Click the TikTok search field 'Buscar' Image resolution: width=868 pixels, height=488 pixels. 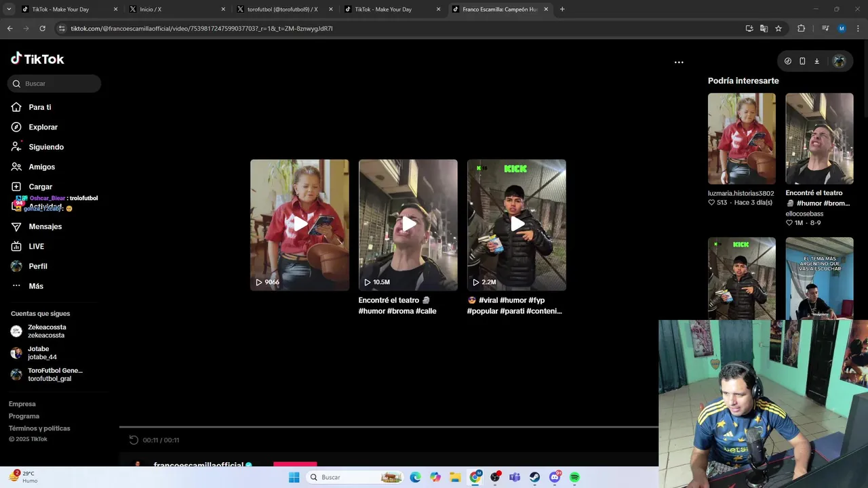pyautogui.click(x=54, y=83)
